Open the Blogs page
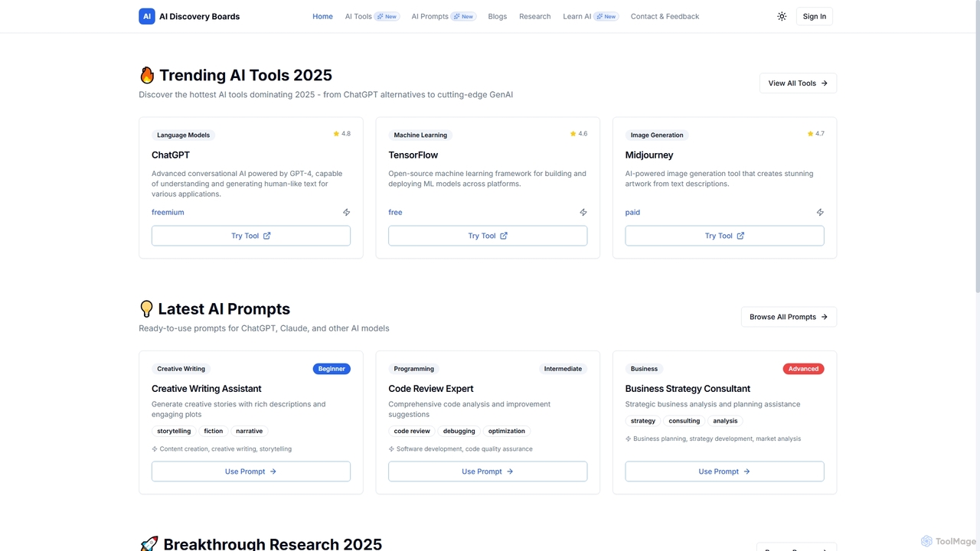Viewport: 980px width, 551px height. click(x=498, y=16)
